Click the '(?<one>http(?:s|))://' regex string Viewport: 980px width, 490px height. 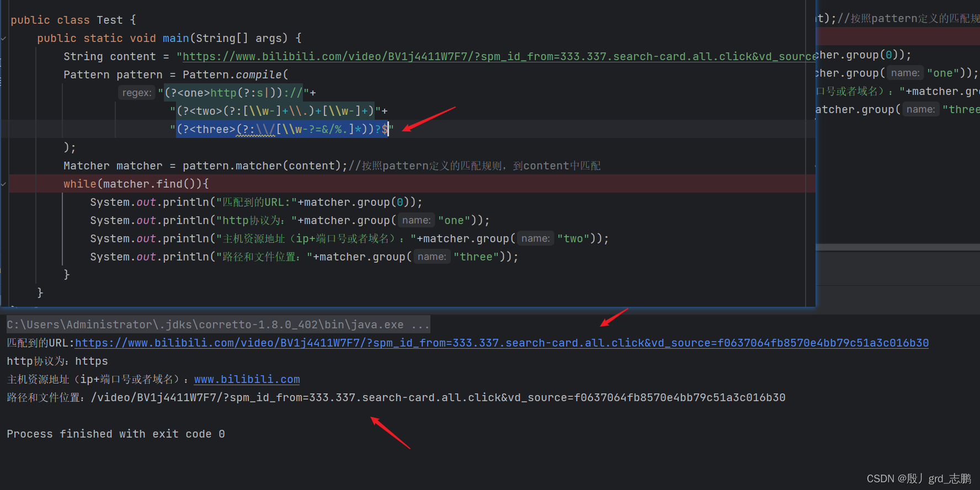(x=234, y=93)
